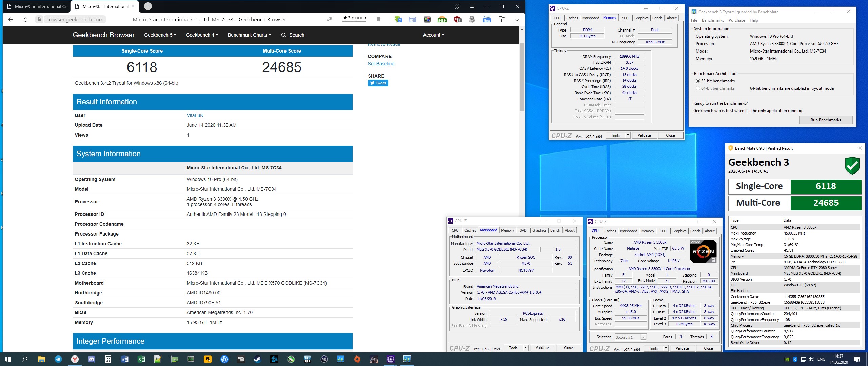Open Graphics tab in CPU-Z CPU window
This screenshot has width=868, height=366.
[x=679, y=231]
